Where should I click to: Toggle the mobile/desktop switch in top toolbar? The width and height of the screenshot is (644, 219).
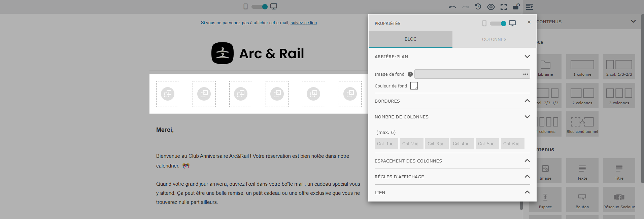click(260, 6)
